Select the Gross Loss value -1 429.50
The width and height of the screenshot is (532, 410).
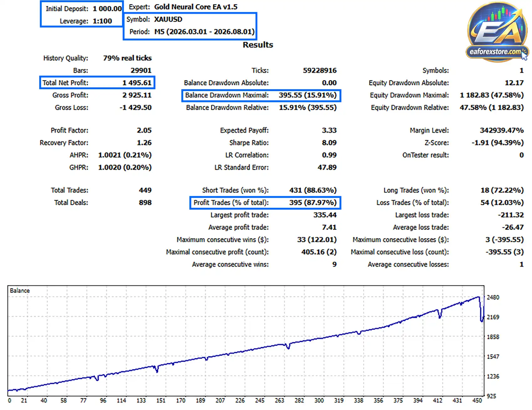[x=136, y=107]
